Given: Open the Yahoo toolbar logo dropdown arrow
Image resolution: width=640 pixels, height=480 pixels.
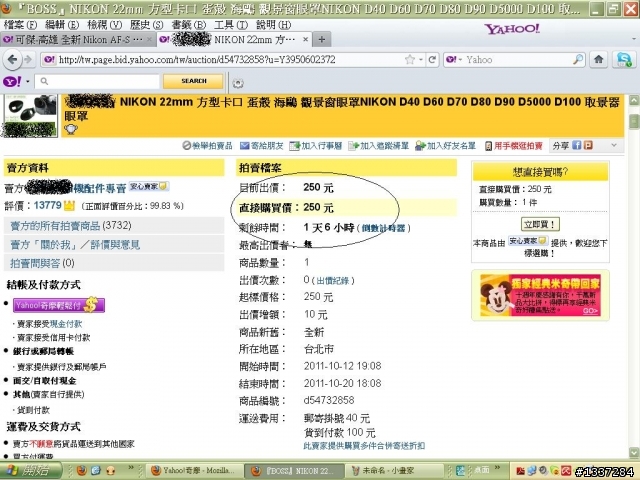Looking at the screenshot, I should [28, 82].
